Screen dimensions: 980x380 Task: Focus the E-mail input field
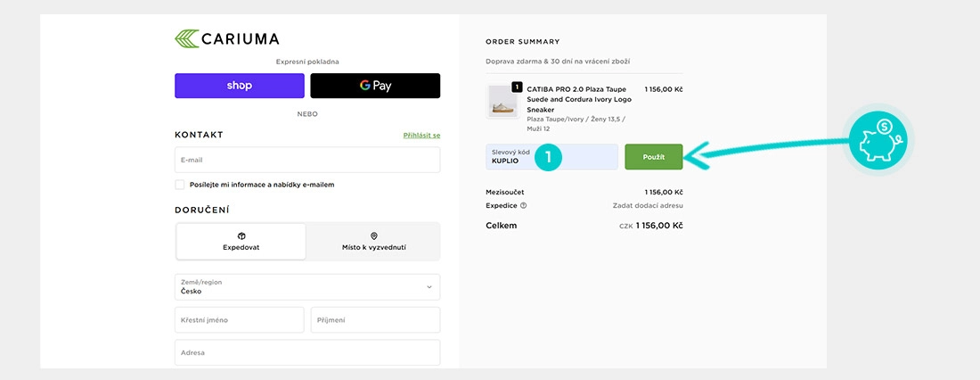tap(307, 160)
